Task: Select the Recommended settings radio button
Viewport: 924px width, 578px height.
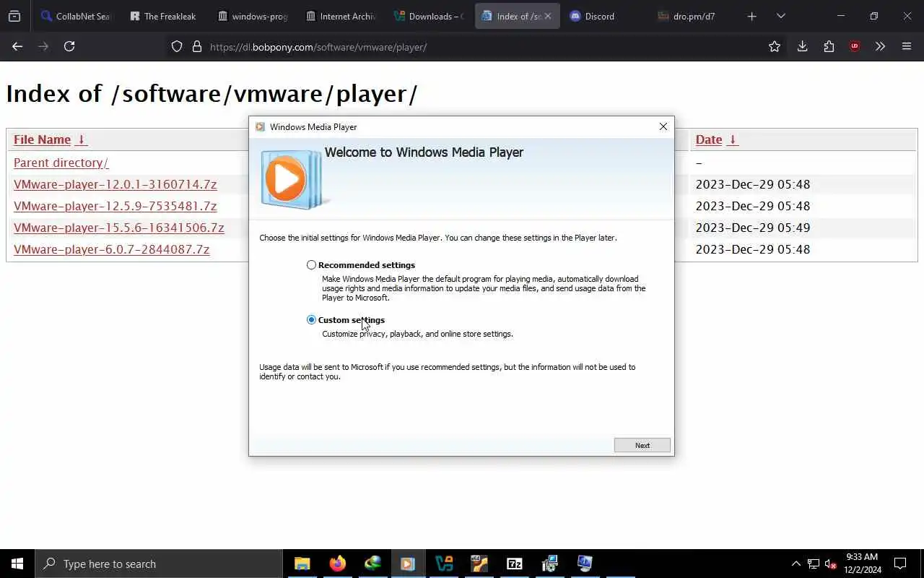Action: coord(311,265)
